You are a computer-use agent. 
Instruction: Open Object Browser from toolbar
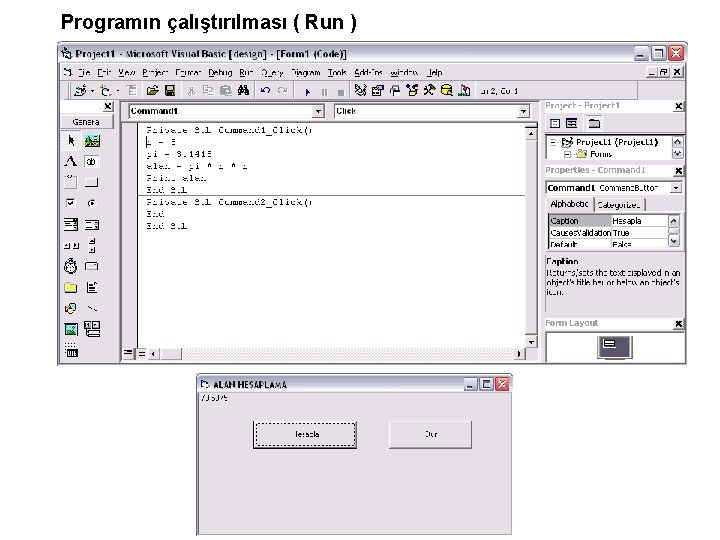[x=412, y=90]
